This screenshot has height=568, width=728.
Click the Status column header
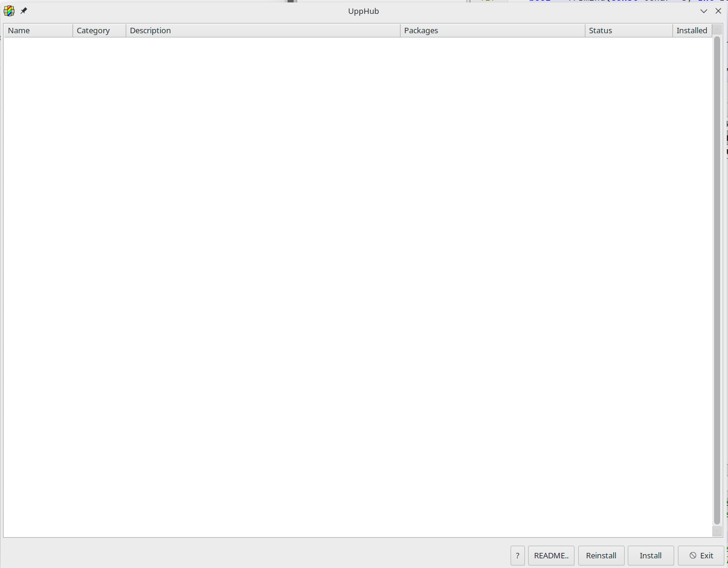click(x=628, y=30)
